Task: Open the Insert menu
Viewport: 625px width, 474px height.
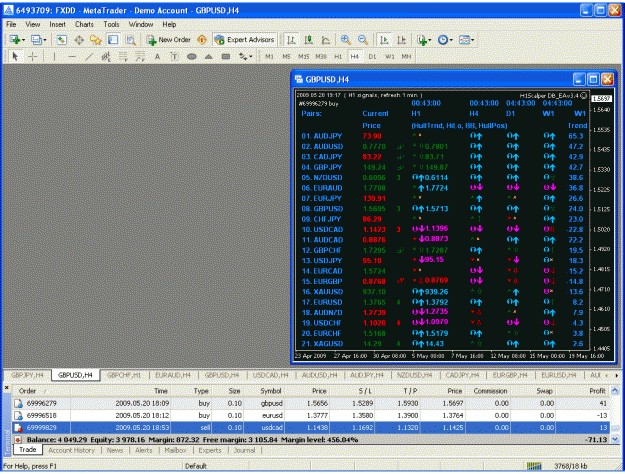Action: (57, 24)
